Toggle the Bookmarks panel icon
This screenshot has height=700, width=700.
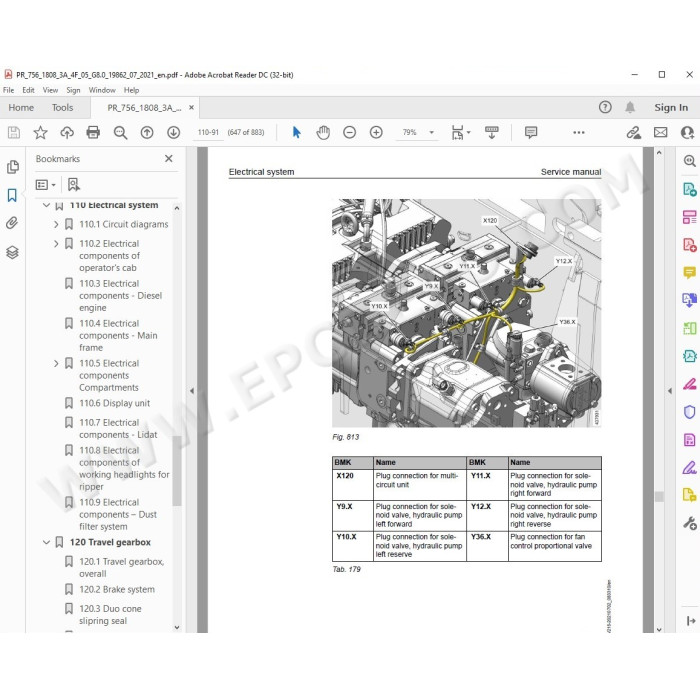pyautogui.click(x=12, y=195)
